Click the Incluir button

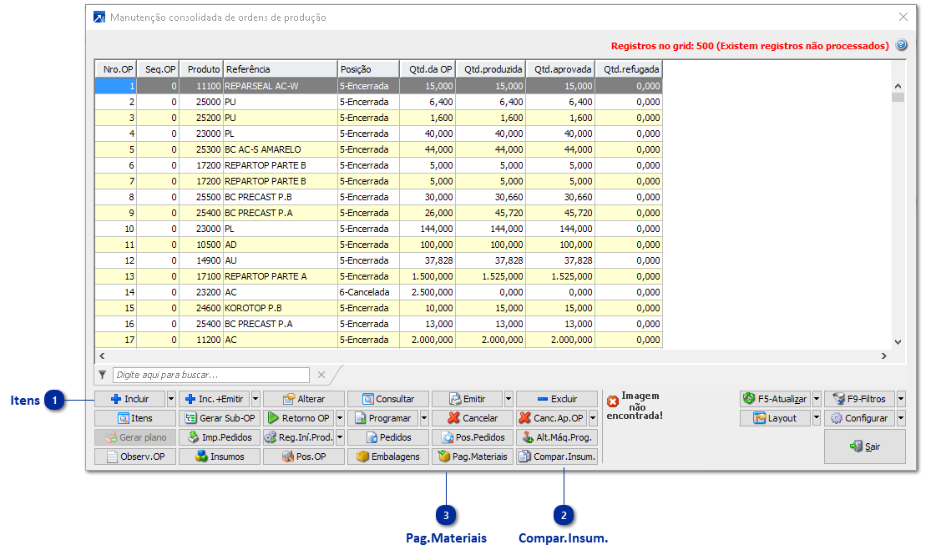click(129, 399)
